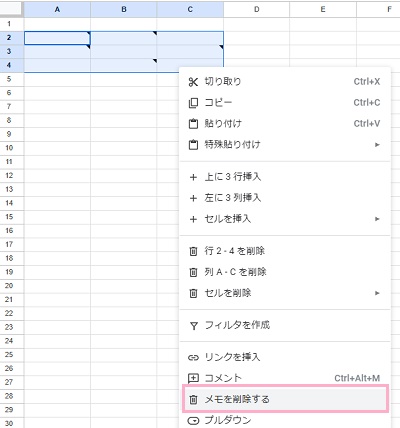This screenshot has height=428, width=400.
Task: Choose コピー from the context menu
Action: [x=285, y=103]
